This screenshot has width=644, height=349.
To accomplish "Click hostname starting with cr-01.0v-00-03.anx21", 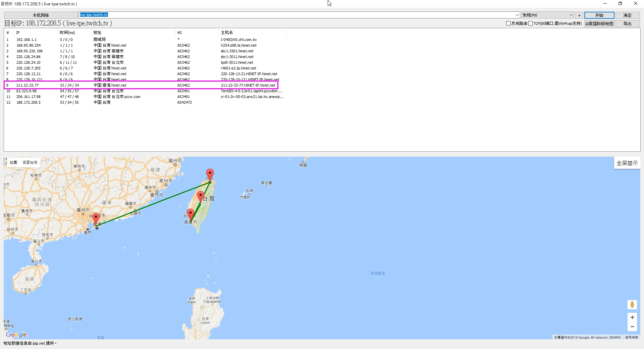I will [x=252, y=97].
